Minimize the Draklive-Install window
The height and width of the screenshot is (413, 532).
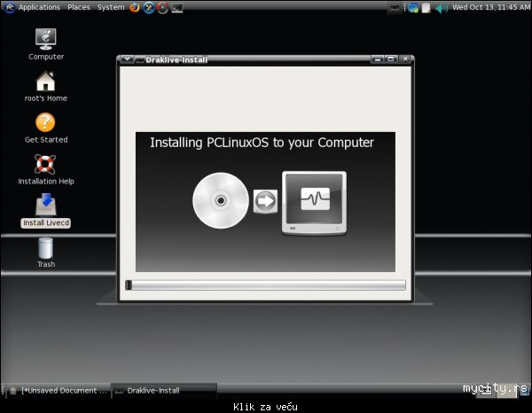pos(378,59)
